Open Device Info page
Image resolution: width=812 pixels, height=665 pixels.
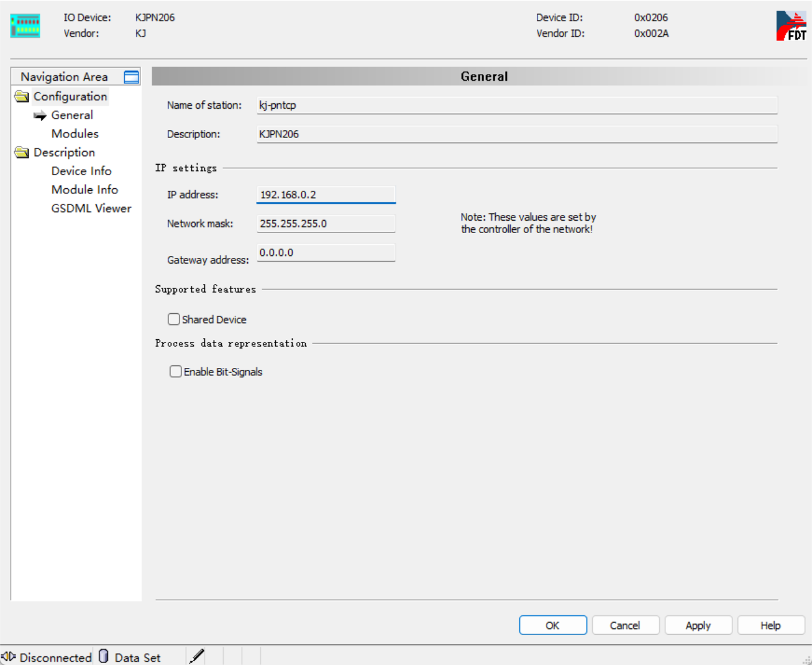click(81, 171)
